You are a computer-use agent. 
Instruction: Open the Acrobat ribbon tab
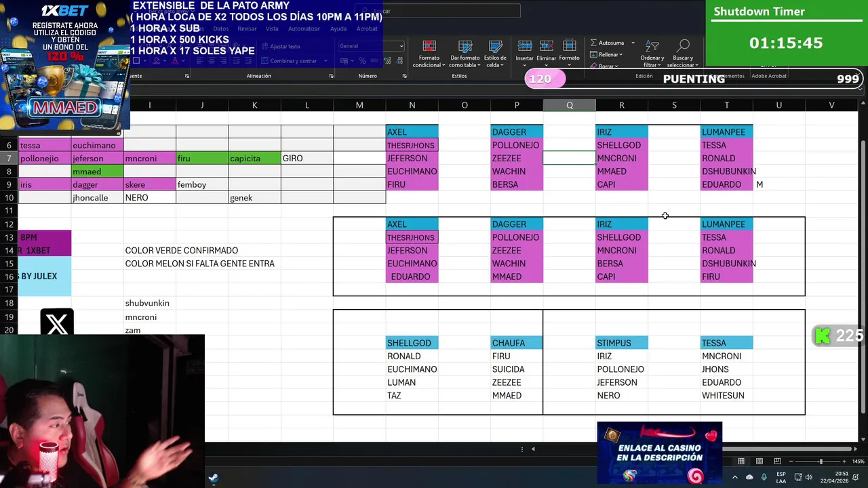pyautogui.click(x=367, y=28)
